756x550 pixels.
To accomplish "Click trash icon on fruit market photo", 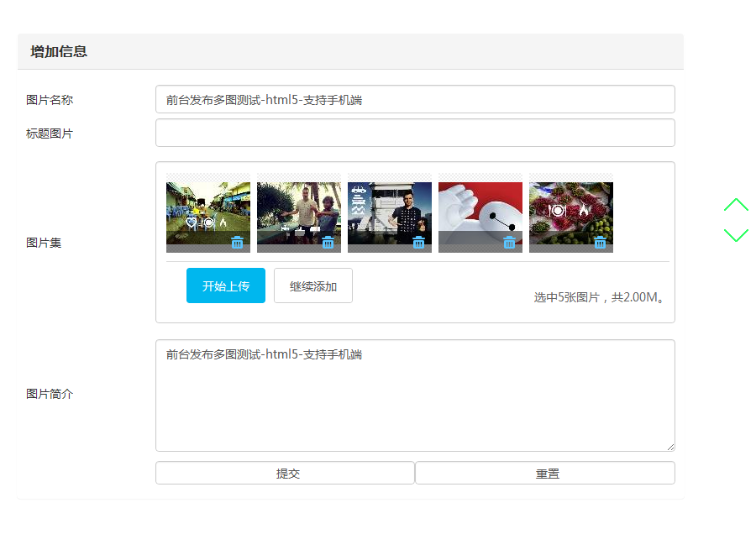I will tap(601, 243).
